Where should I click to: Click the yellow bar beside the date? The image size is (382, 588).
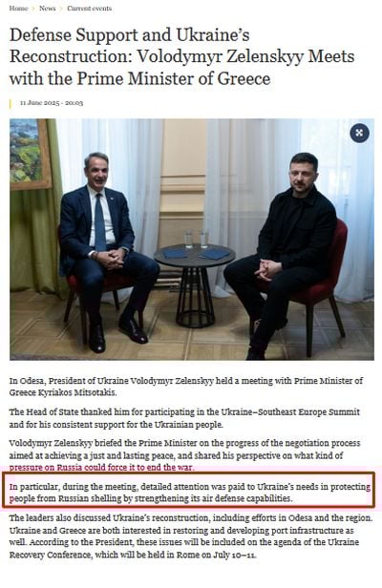[x=11, y=103]
